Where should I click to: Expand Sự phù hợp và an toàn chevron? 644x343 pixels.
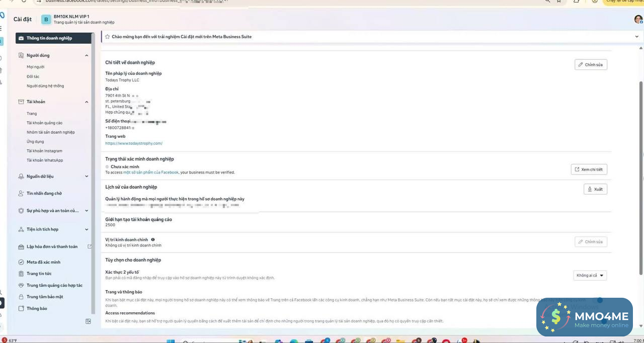click(87, 211)
